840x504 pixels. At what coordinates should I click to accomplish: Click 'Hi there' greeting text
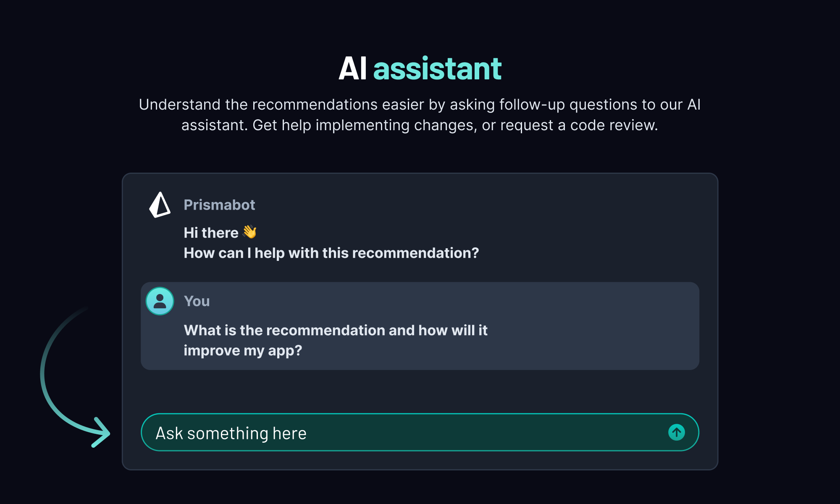point(211,233)
